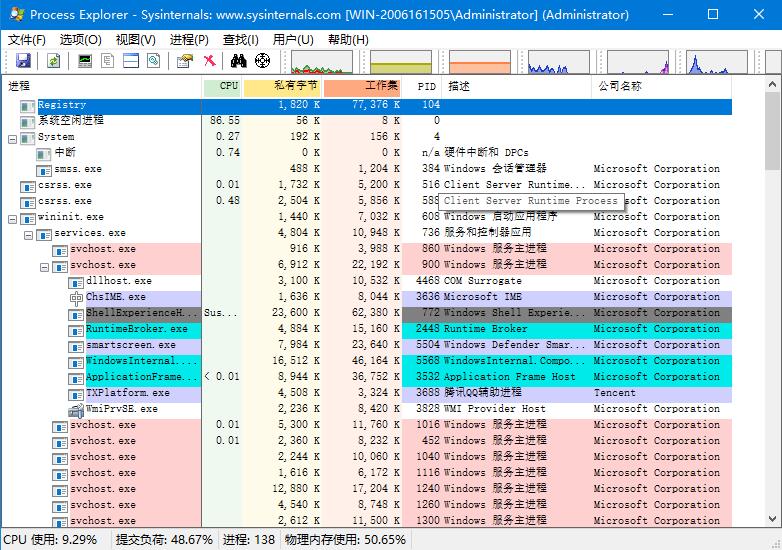The height and width of the screenshot is (550, 782).
Task: Open the 进程(P) menu
Action: click(189, 40)
